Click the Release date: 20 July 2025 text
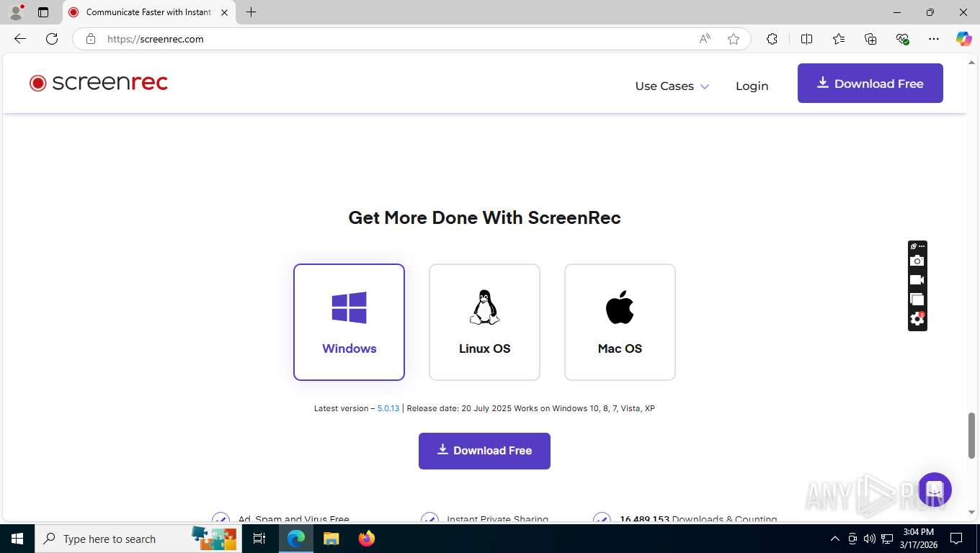Screen dimensions: 980x553 coord(459,408)
